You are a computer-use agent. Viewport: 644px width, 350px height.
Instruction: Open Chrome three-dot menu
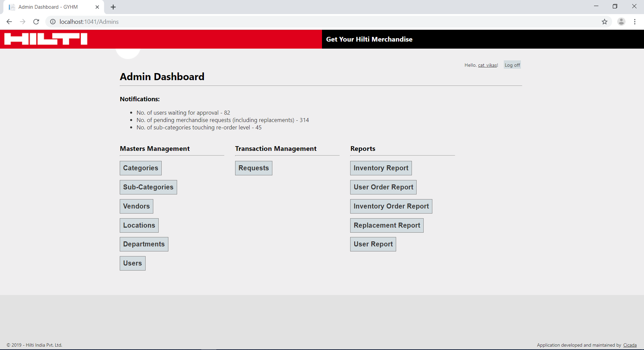[x=635, y=22]
